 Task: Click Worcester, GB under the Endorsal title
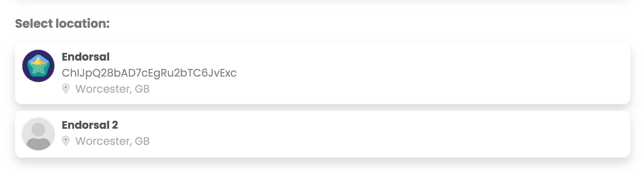(x=112, y=89)
